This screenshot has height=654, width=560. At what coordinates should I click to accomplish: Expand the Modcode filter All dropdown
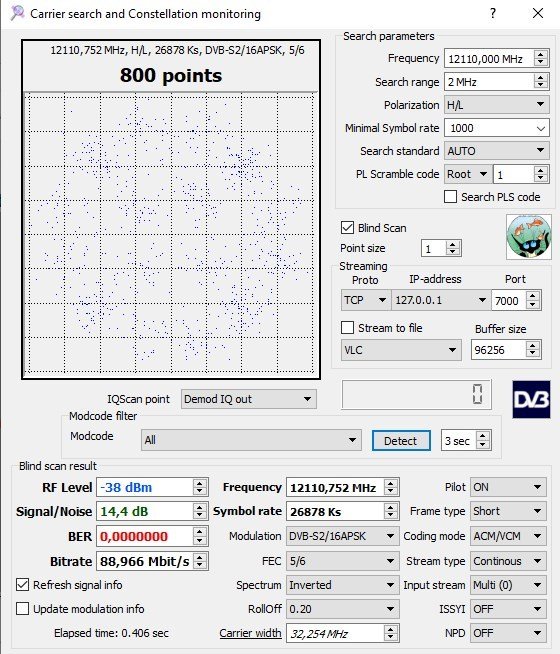click(x=251, y=440)
